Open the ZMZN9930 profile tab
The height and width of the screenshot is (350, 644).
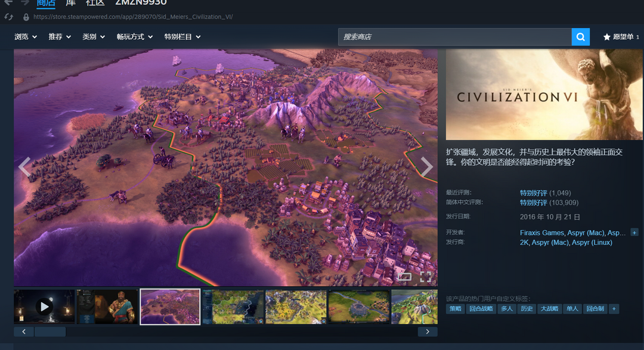coord(141,4)
